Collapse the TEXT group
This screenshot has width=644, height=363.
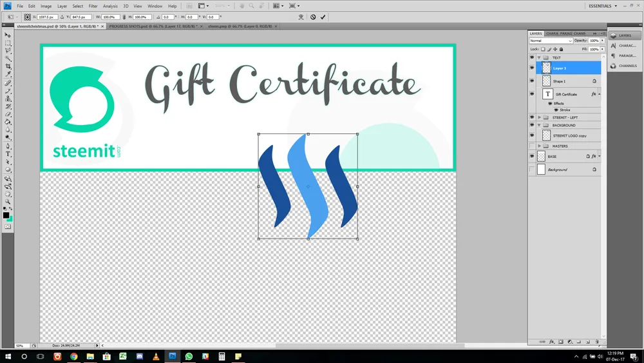pos(539,57)
